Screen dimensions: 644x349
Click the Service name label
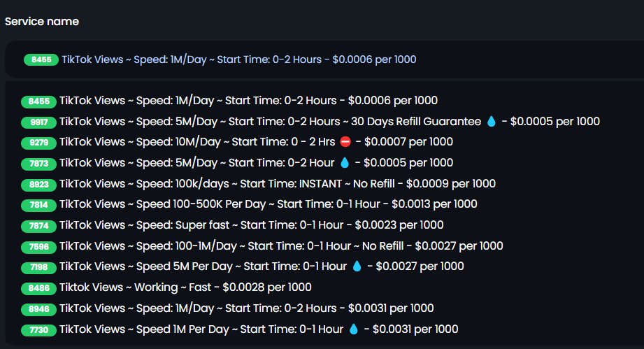[x=42, y=22]
